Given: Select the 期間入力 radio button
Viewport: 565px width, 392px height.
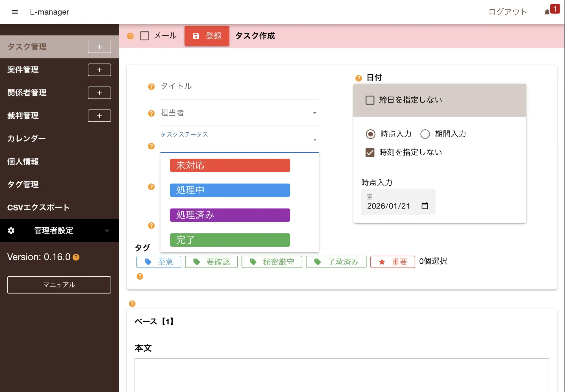Looking at the screenshot, I should tap(425, 134).
